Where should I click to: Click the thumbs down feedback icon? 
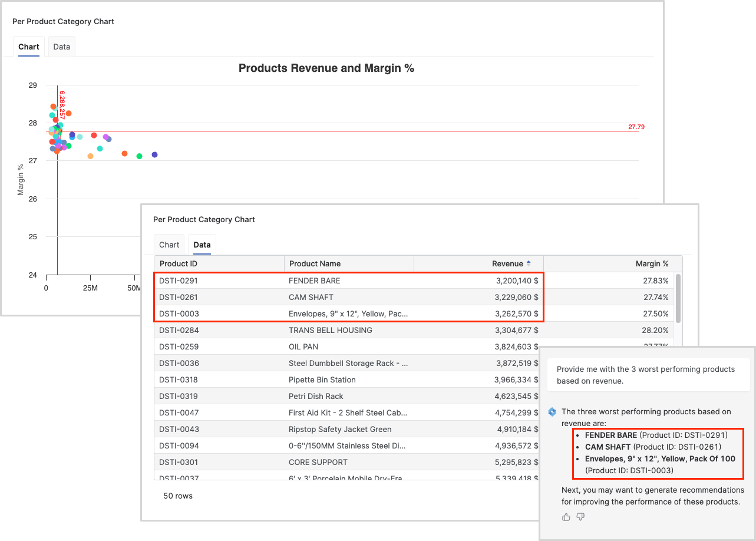coord(580,517)
